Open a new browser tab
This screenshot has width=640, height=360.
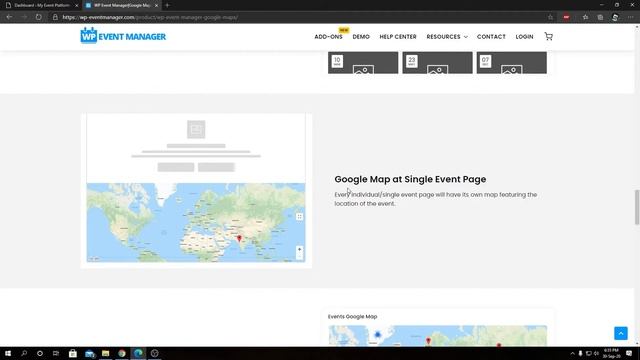pos(167,5)
